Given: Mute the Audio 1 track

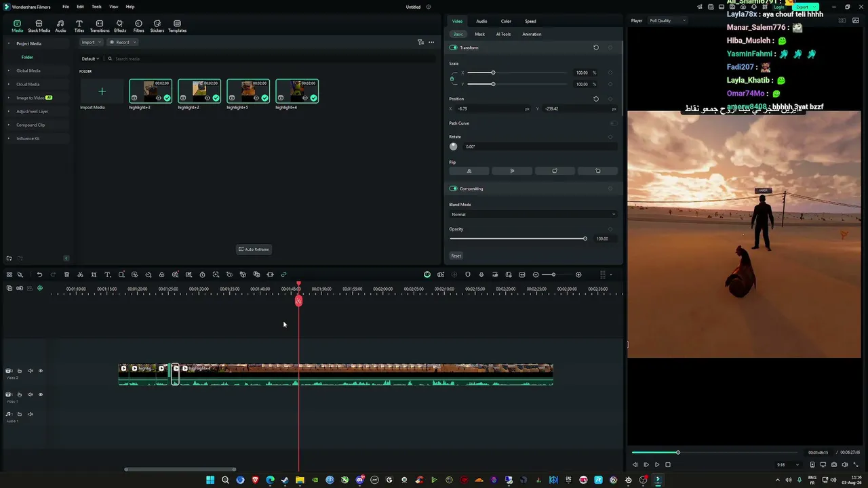Looking at the screenshot, I should point(31,414).
